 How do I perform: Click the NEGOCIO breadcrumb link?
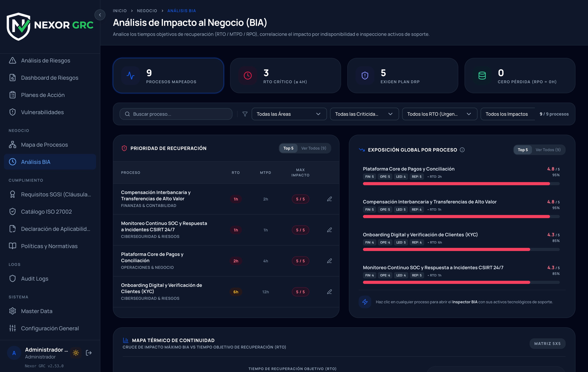pyautogui.click(x=147, y=11)
